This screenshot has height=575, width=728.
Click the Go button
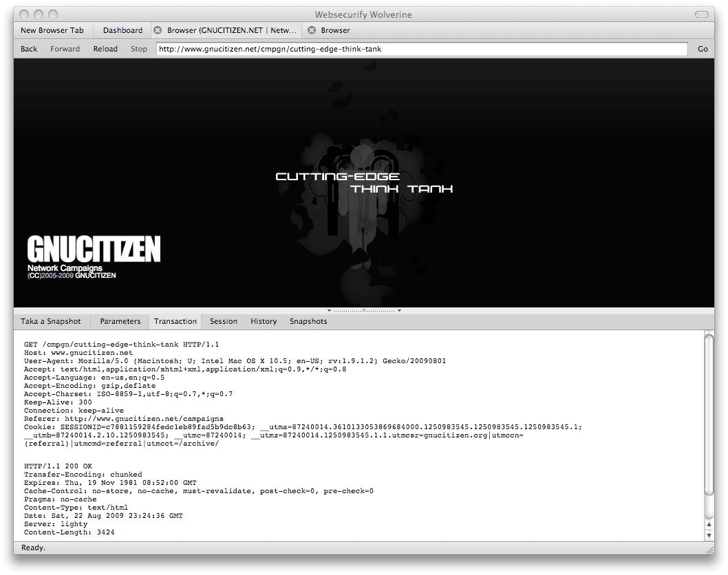[x=703, y=49]
